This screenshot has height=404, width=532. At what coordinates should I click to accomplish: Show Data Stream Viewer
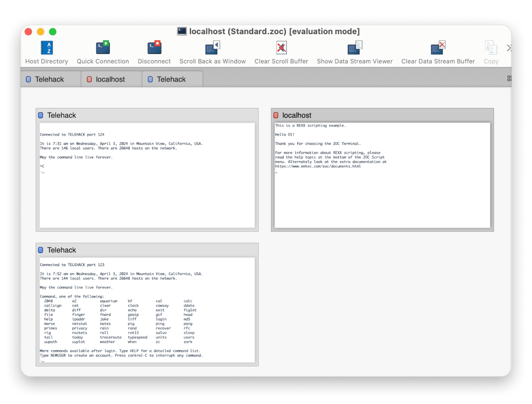[x=355, y=48]
